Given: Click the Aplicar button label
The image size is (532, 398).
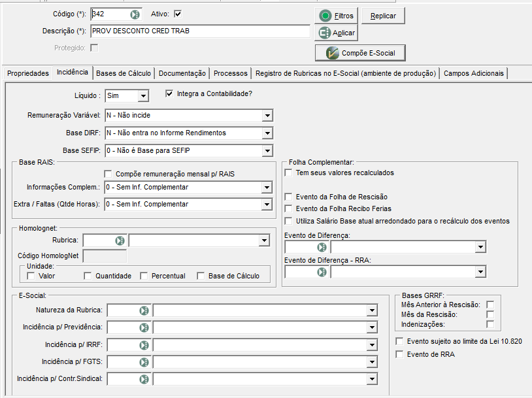Looking at the screenshot, I should tap(344, 33).
